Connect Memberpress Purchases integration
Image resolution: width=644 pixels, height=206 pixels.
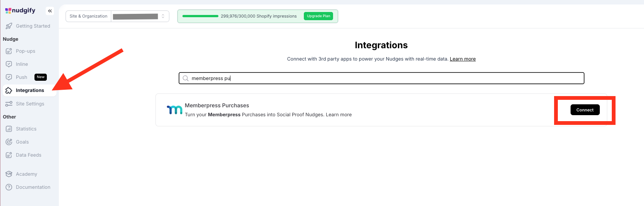tap(585, 110)
